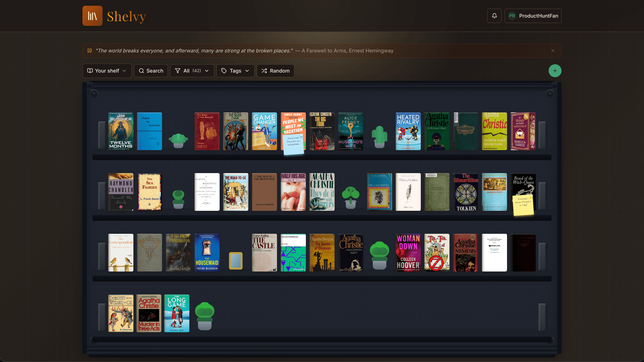Click the filter funnel icon
This screenshot has width=644, height=362.
point(177,71)
